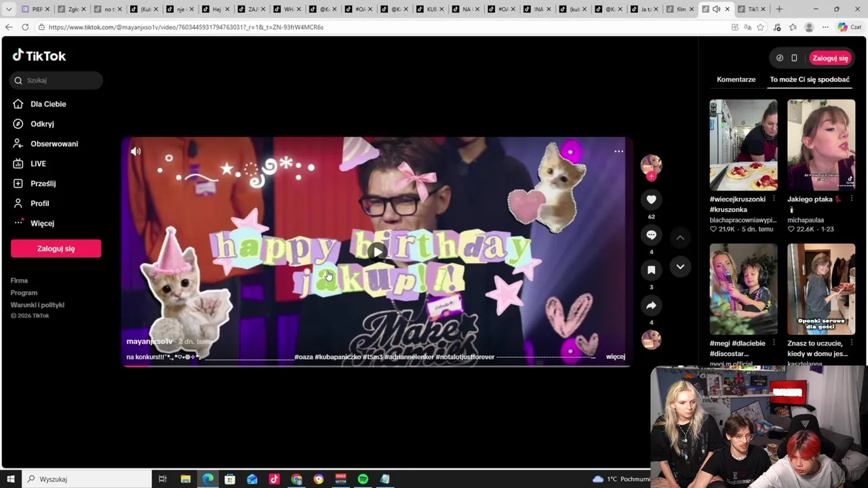
Task: Click the coin icon in TikTok header
Action: [x=780, y=58]
